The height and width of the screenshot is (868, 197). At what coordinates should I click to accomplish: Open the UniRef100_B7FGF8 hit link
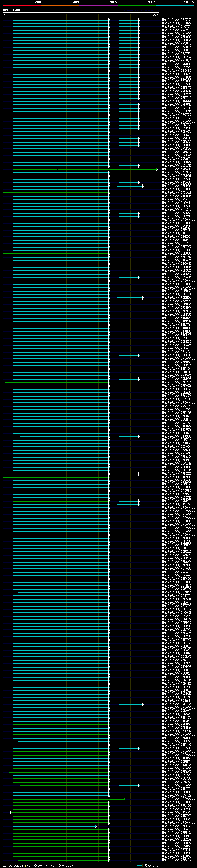point(177,50)
